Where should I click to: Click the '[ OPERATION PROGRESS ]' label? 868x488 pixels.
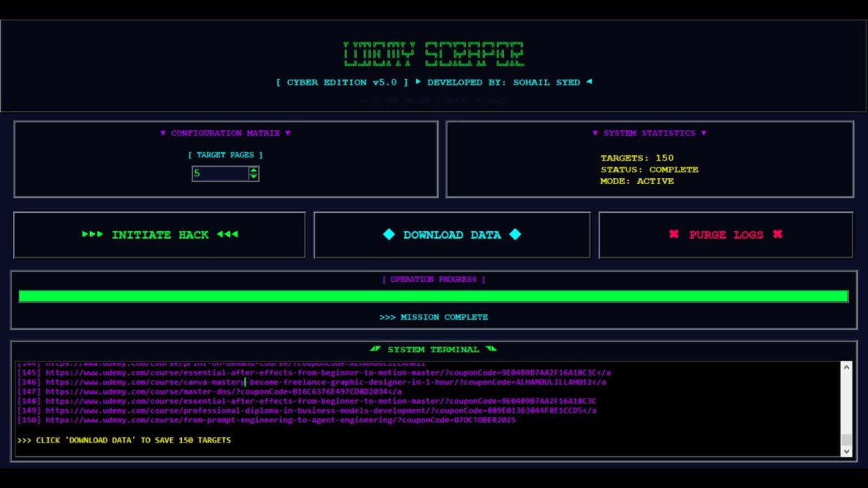pos(433,279)
